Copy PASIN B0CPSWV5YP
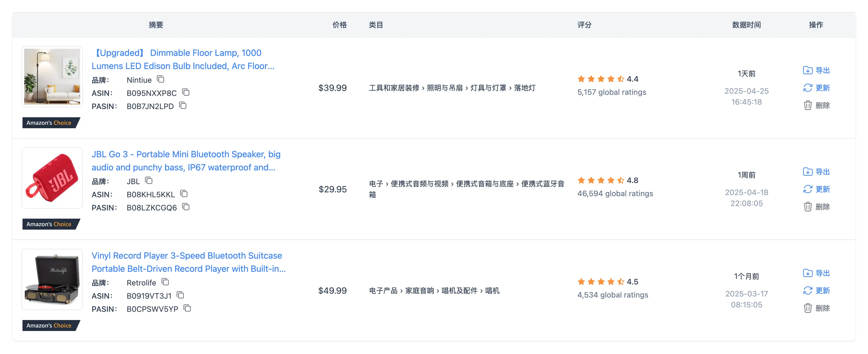This screenshot has height=354, width=868. pyautogui.click(x=187, y=308)
